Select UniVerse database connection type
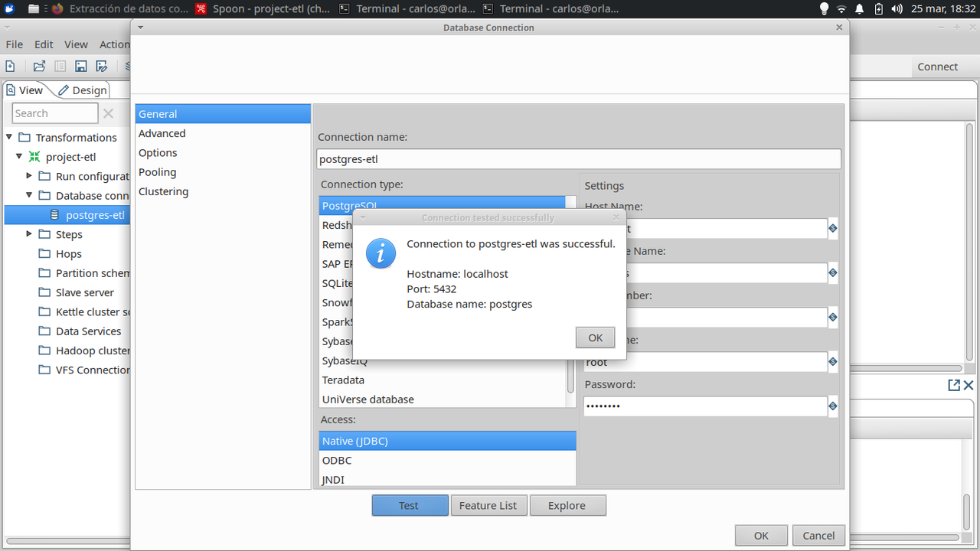Screen dimensions: 980x551 (x=443, y=399)
